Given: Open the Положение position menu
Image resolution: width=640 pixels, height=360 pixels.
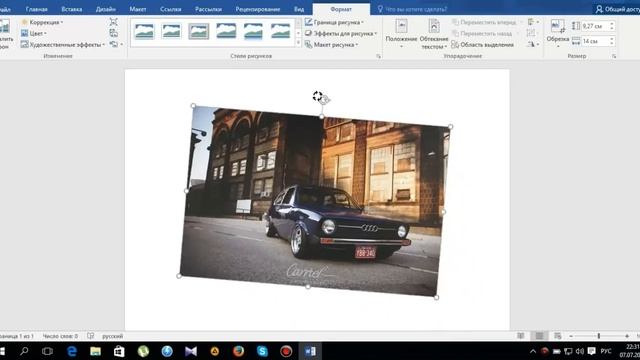Looking at the screenshot, I should tap(401, 34).
